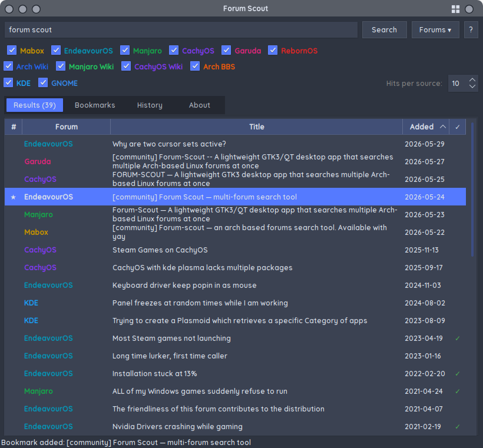Viewport: 483px width, 448px height.
Task: Select 'Keyboard driver keep popin in as mouse'
Action: 235,286
